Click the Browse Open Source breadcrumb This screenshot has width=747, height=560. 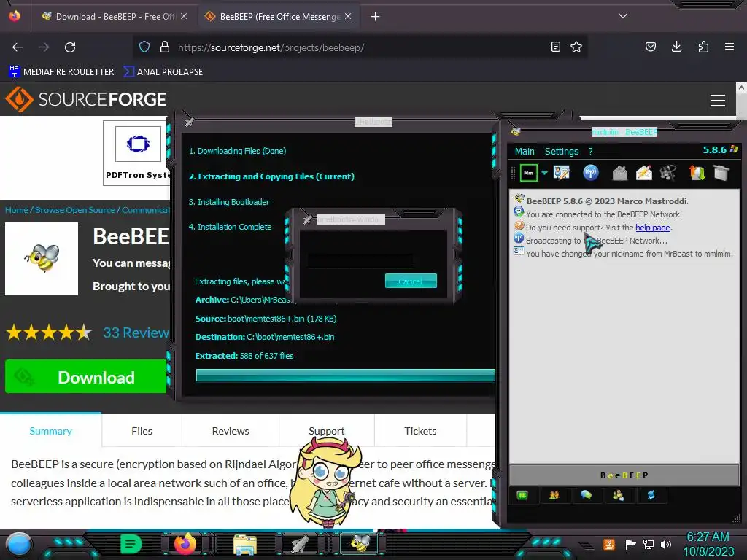coord(75,210)
